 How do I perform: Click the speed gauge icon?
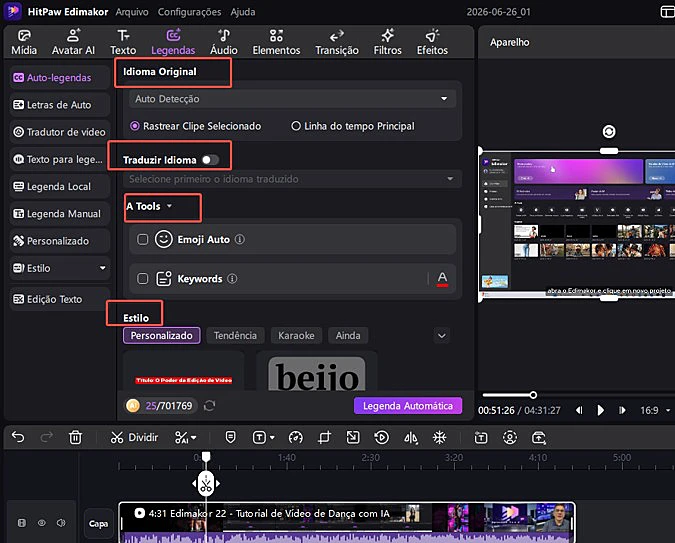[296, 438]
